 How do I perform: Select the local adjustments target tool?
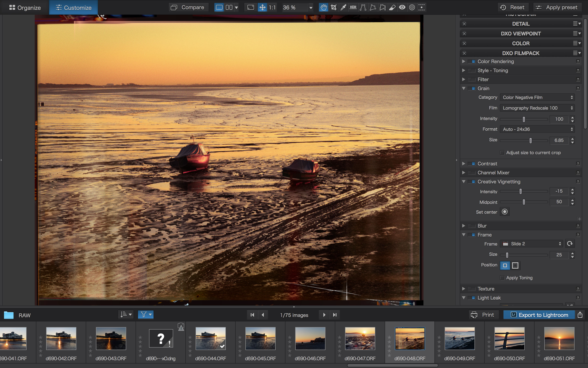pos(412,8)
